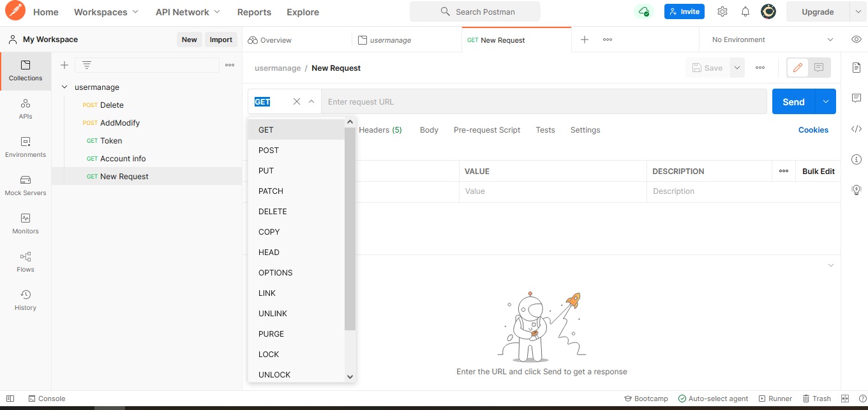Open the Settings gear icon
This screenshot has height=410, width=868.
click(x=722, y=11)
